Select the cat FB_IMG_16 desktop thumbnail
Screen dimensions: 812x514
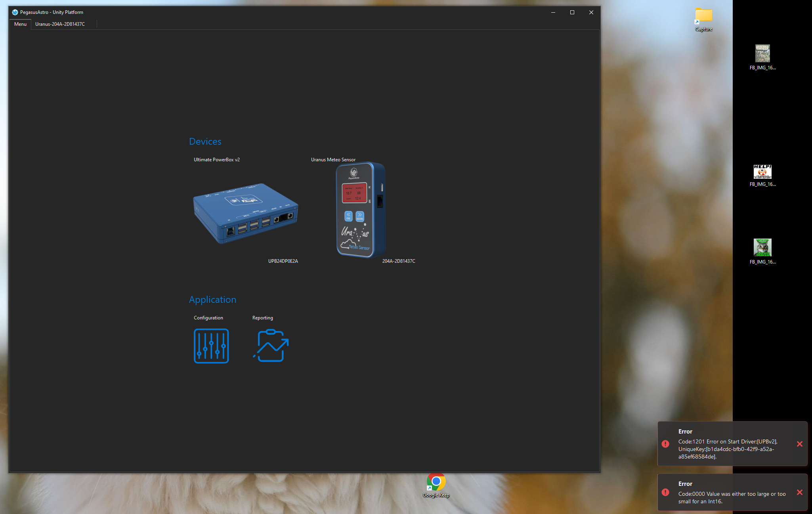(x=762, y=251)
